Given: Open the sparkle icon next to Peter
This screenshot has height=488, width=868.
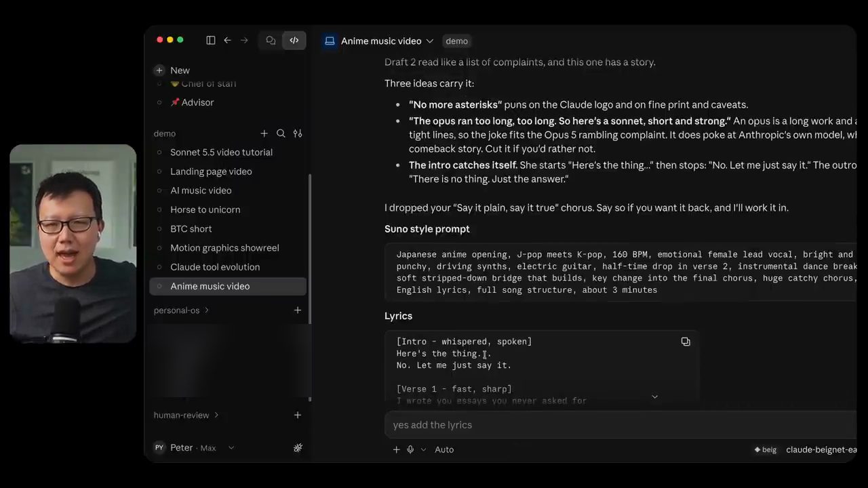Looking at the screenshot, I should point(298,448).
